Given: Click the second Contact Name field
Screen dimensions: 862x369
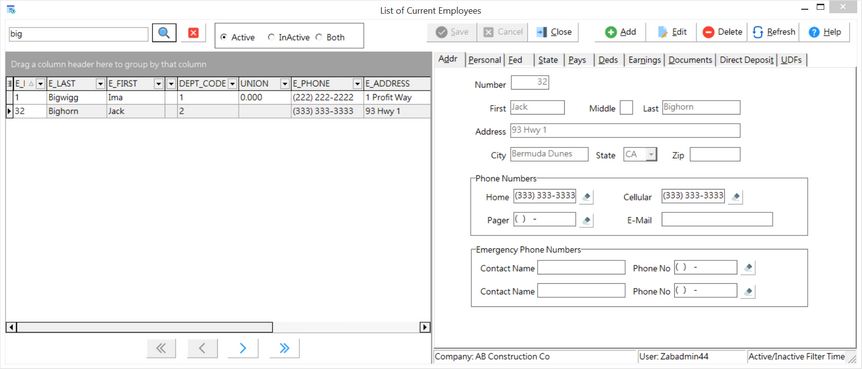Looking at the screenshot, I should tap(581, 290).
